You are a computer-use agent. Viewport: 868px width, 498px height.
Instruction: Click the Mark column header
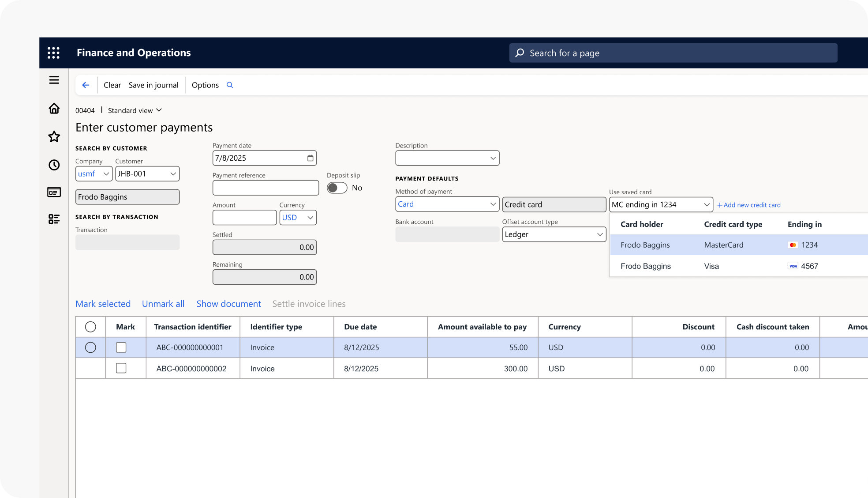point(125,327)
